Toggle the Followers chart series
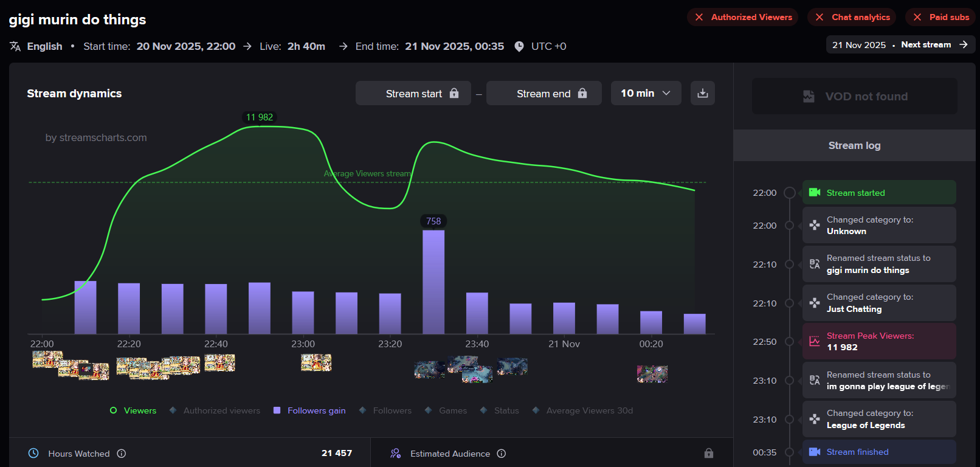The image size is (980, 467). [385, 410]
